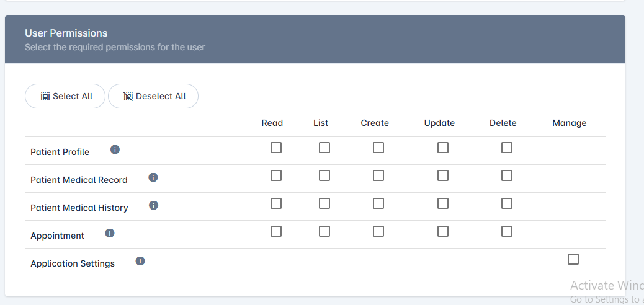
Task: Toggle Delete for Patient Medical History
Action: pos(507,203)
